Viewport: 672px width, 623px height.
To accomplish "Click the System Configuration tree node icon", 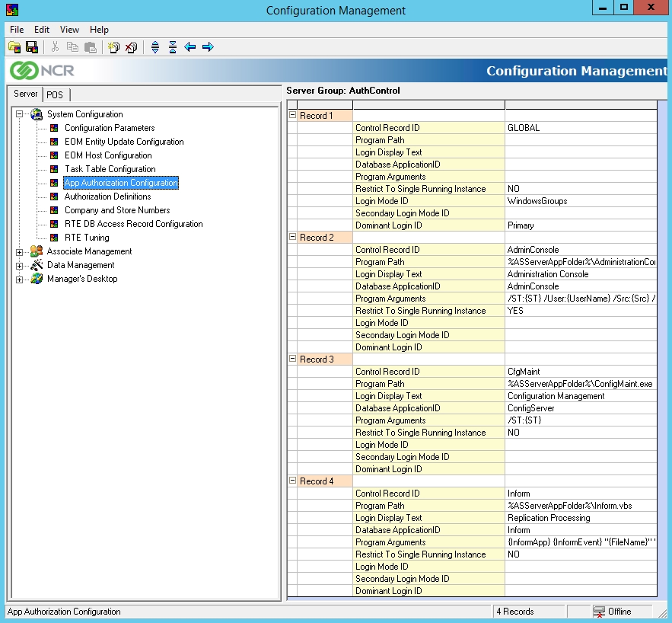I will [37, 114].
